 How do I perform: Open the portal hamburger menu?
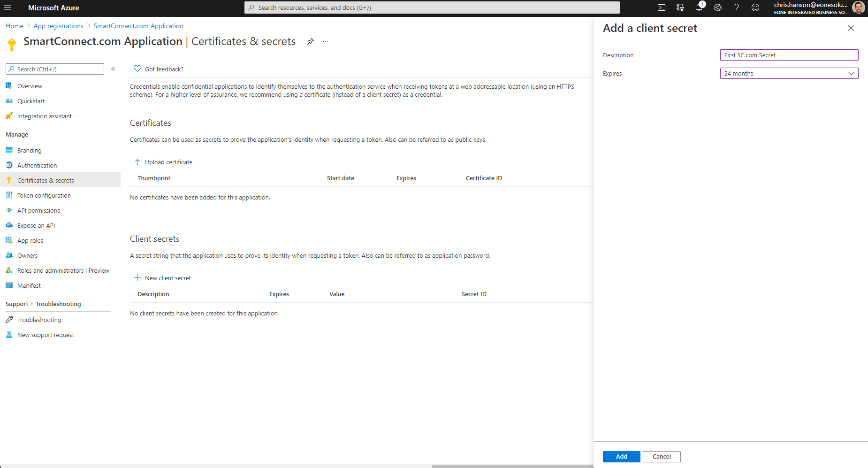[x=8, y=8]
